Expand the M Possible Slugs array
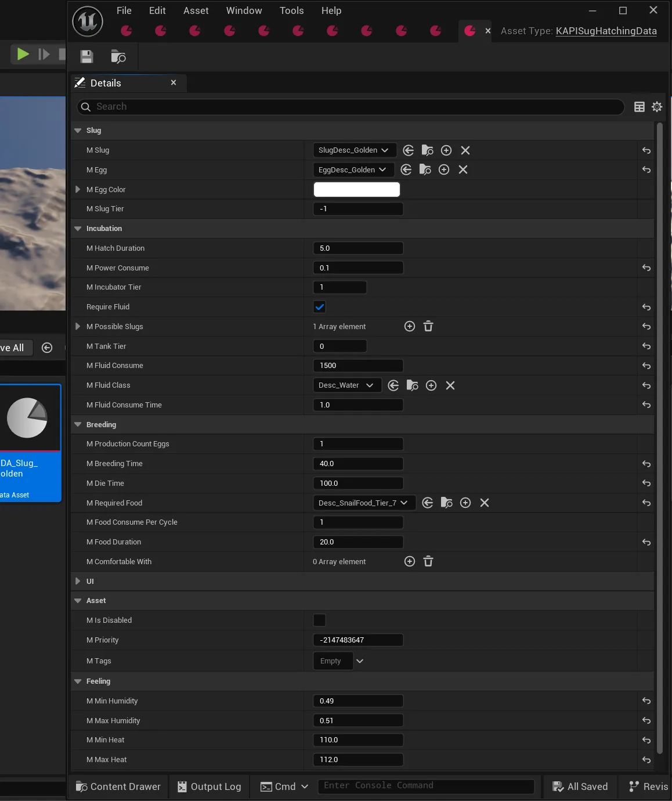 click(78, 326)
